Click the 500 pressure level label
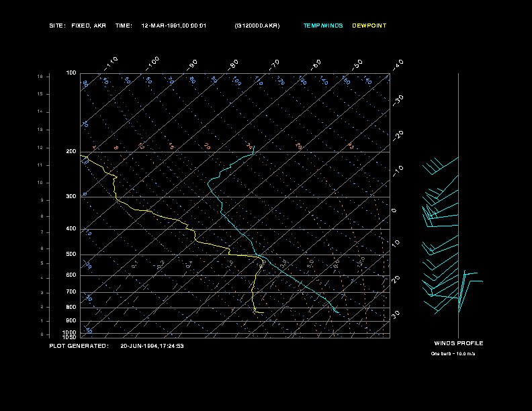532x411 pixels. coord(71,254)
